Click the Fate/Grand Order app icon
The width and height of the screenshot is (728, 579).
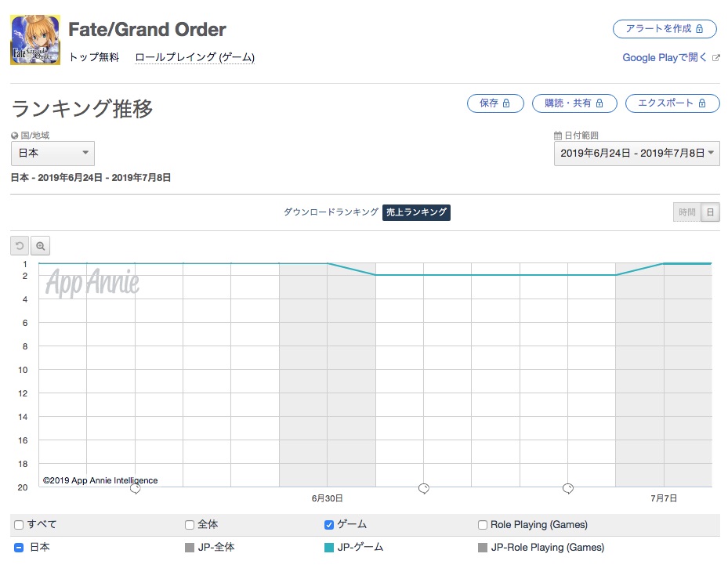pyautogui.click(x=35, y=40)
